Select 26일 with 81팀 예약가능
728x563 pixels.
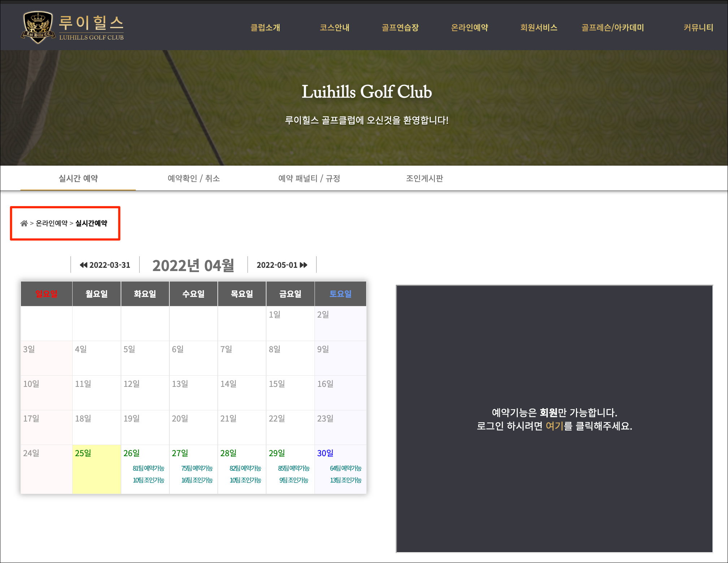[148, 468]
